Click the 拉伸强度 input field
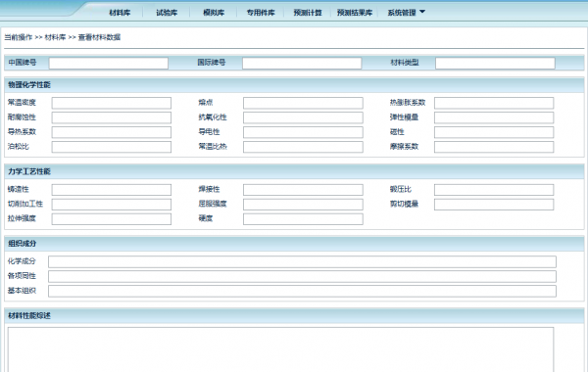 coord(112,218)
